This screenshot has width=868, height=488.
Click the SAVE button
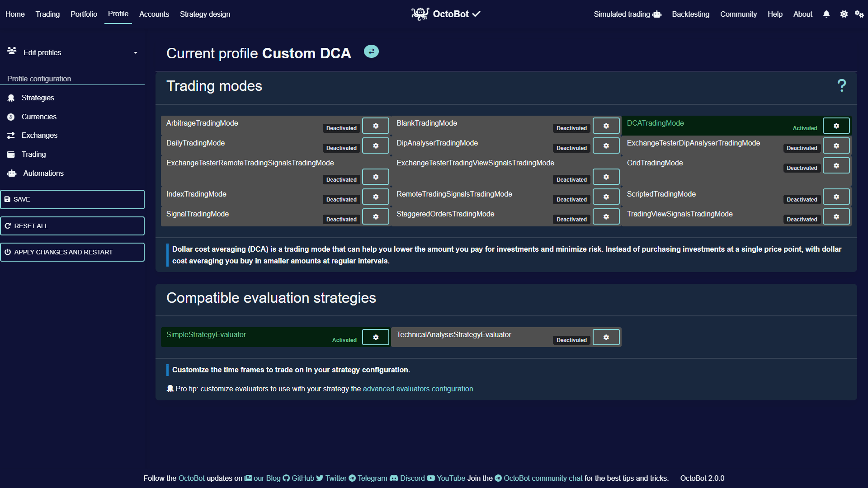[x=72, y=199]
